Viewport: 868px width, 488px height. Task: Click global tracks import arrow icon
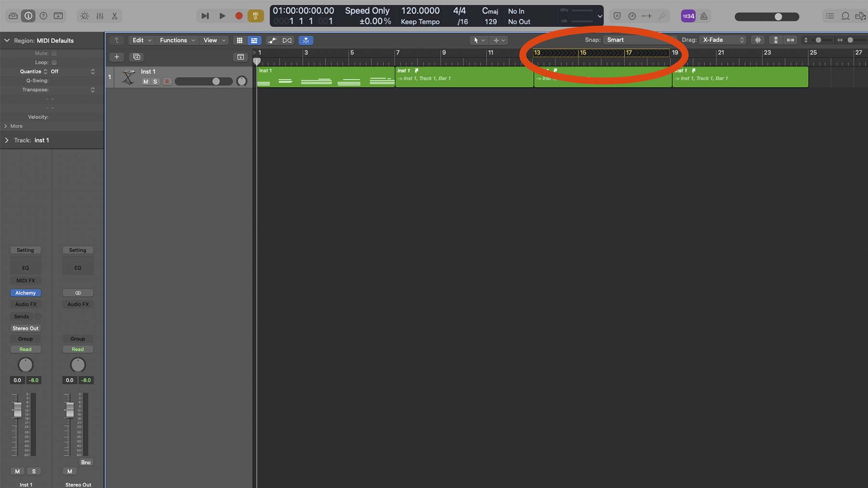[x=241, y=57]
